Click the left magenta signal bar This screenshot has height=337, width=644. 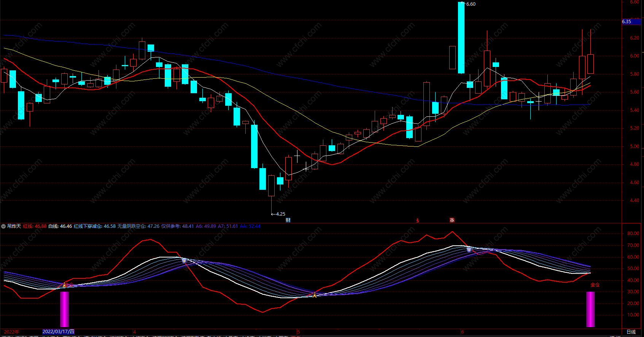coord(65,309)
